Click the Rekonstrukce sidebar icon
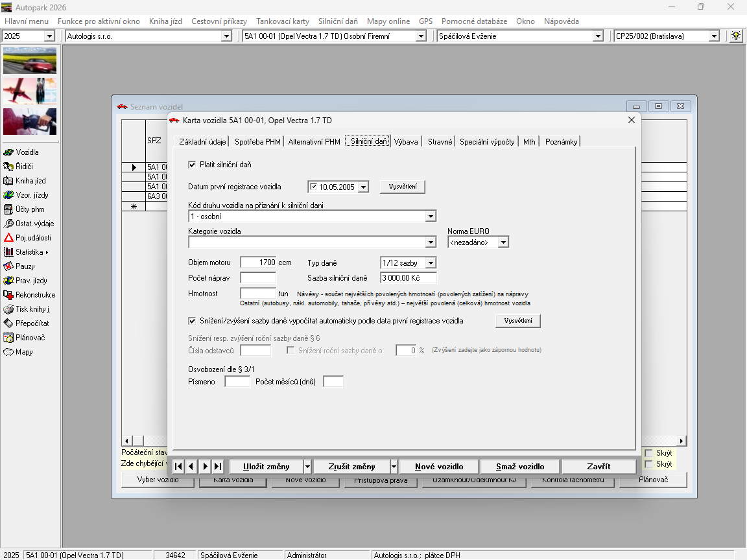 click(9, 295)
